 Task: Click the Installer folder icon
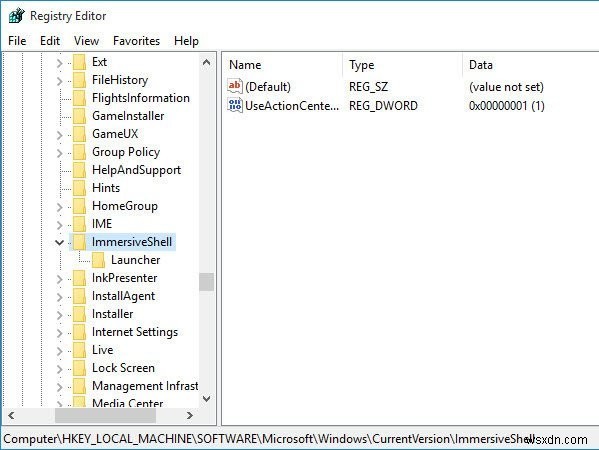point(79,314)
